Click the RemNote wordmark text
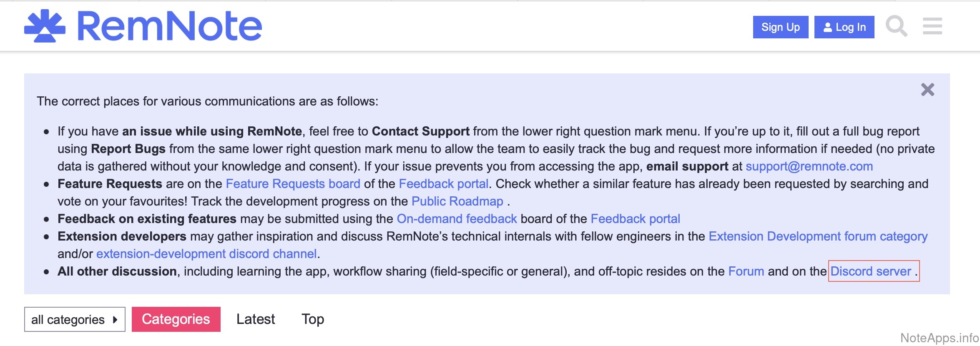980x346 pixels. pyautogui.click(x=170, y=26)
